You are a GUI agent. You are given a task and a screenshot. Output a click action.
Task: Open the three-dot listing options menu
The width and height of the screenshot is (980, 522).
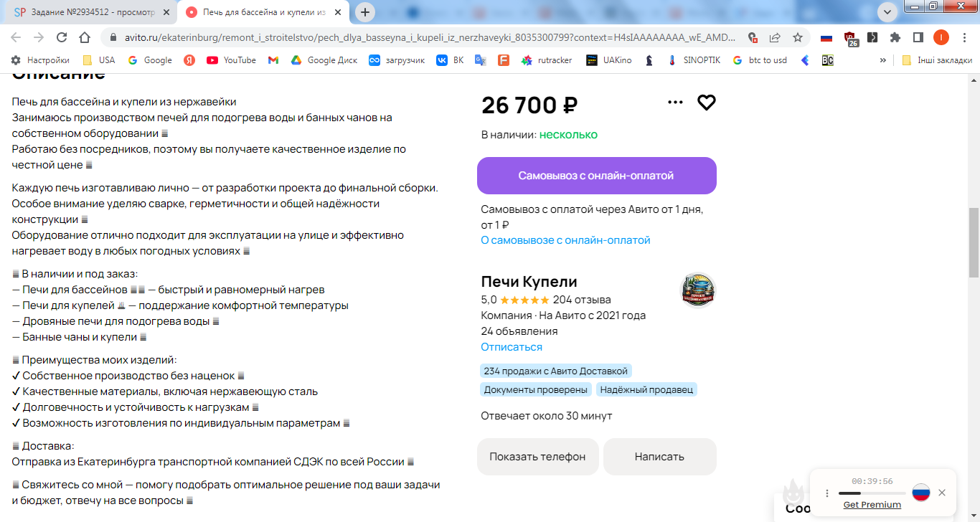pyautogui.click(x=675, y=103)
